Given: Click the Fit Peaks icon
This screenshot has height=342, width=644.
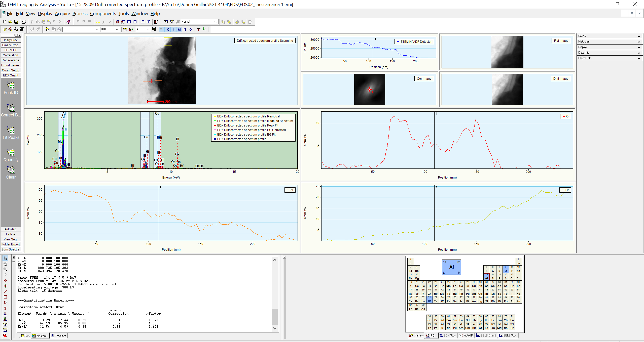Looking at the screenshot, I should tap(11, 131).
